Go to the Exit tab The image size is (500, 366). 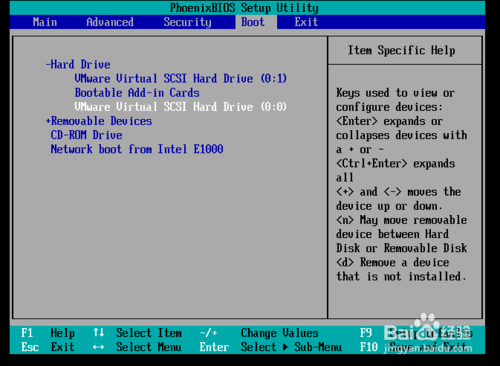tap(306, 22)
